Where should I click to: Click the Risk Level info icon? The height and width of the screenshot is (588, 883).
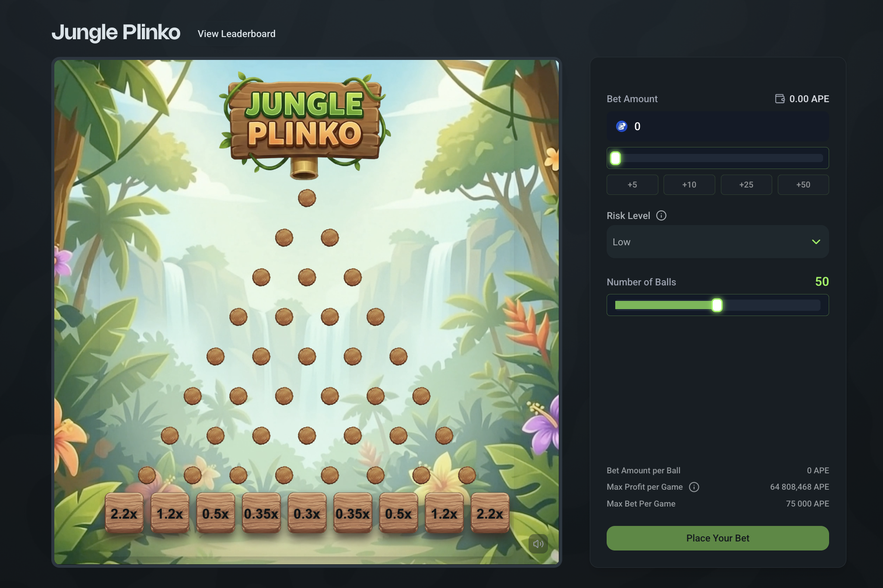[x=661, y=216]
